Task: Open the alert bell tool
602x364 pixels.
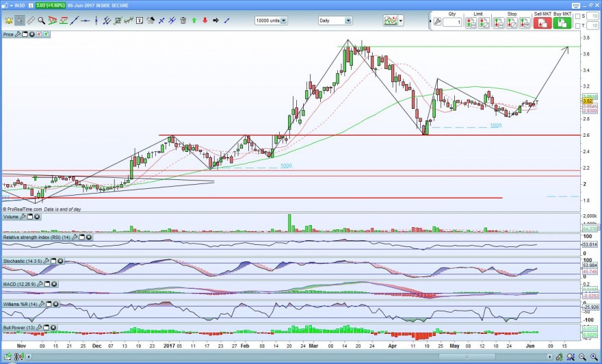Action: (x=9, y=21)
